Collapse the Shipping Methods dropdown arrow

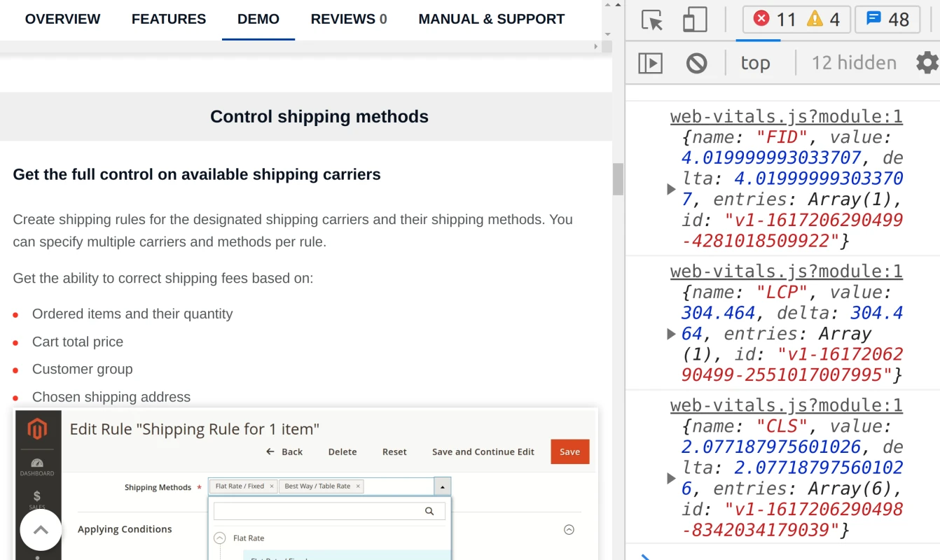pyautogui.click(x=443, y=486)
